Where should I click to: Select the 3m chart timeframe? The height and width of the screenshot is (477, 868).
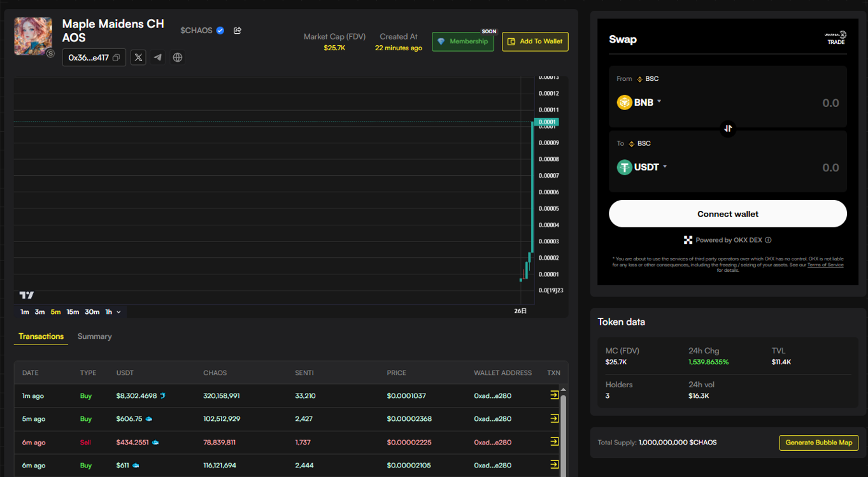click(39, 312)
